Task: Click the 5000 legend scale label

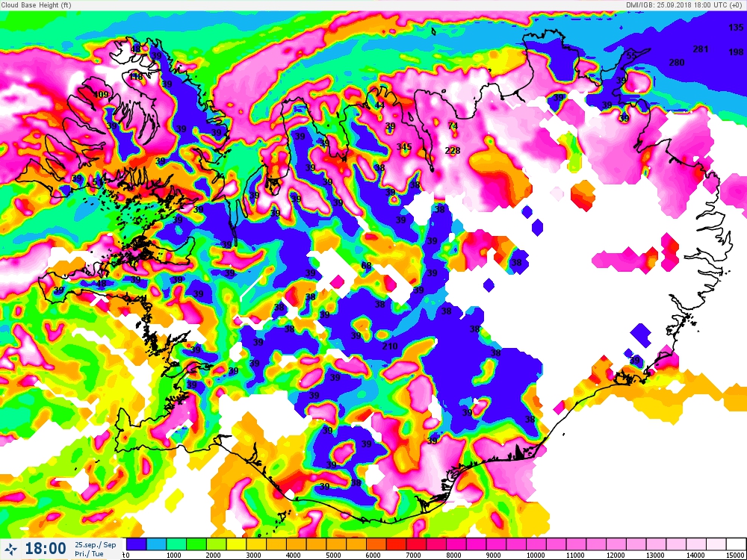Action: pos(333,556)
